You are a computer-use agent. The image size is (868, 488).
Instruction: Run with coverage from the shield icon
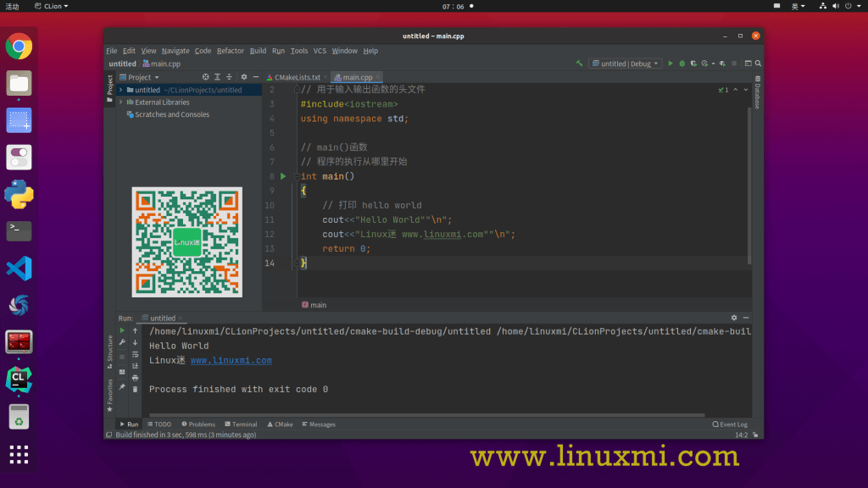693,64
